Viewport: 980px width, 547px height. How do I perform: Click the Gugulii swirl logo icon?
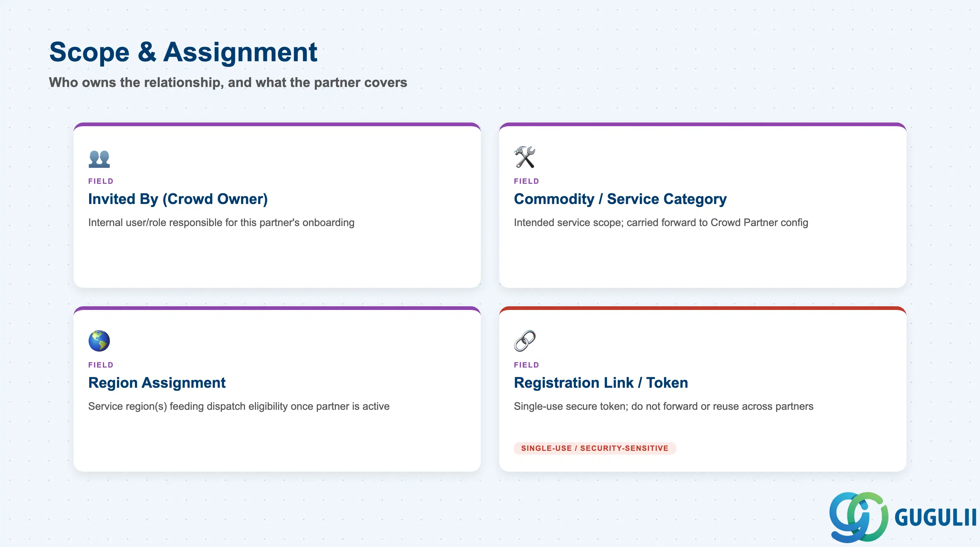pyautogui.click(x=859, y=517)
